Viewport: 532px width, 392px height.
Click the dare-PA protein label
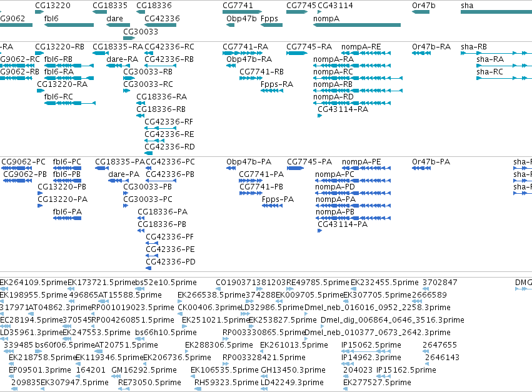[124, 174]
